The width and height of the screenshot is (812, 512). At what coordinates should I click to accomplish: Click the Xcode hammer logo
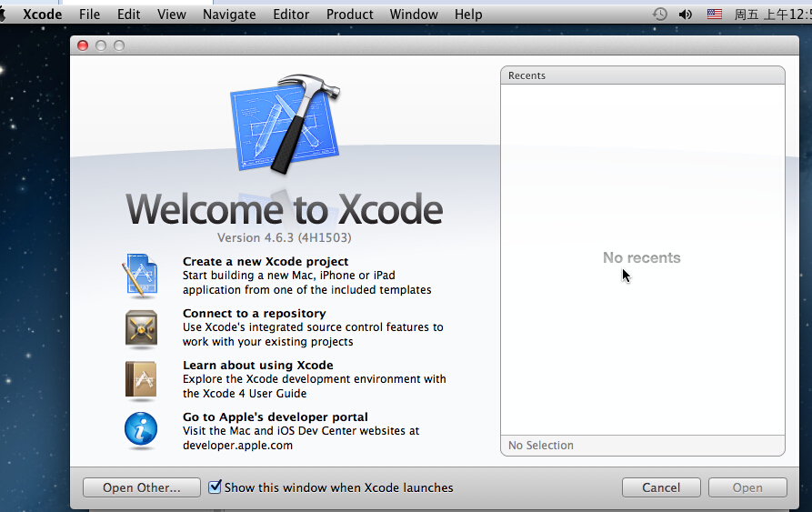click(x=286, y=125)
